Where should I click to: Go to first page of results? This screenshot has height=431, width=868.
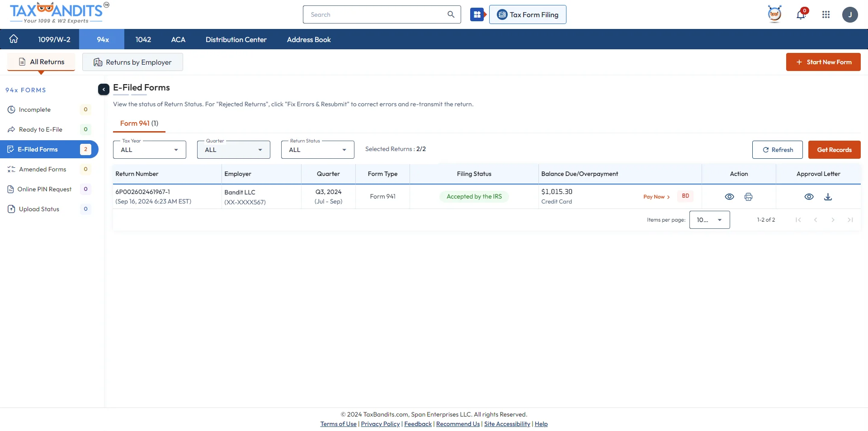(x=798, y=220)
